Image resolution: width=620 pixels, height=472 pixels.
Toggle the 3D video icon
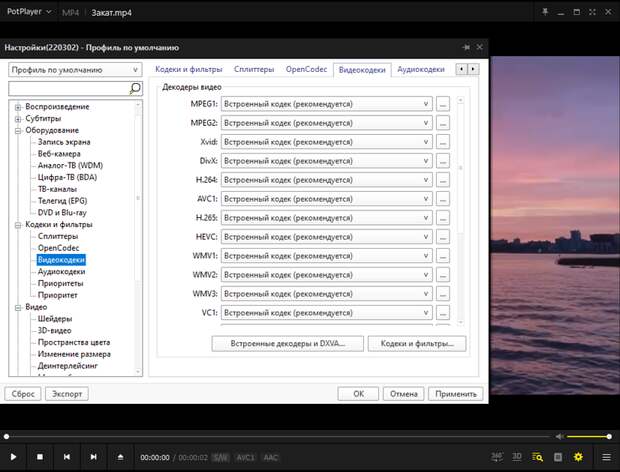pyautogui.click(x=517, y=457)
